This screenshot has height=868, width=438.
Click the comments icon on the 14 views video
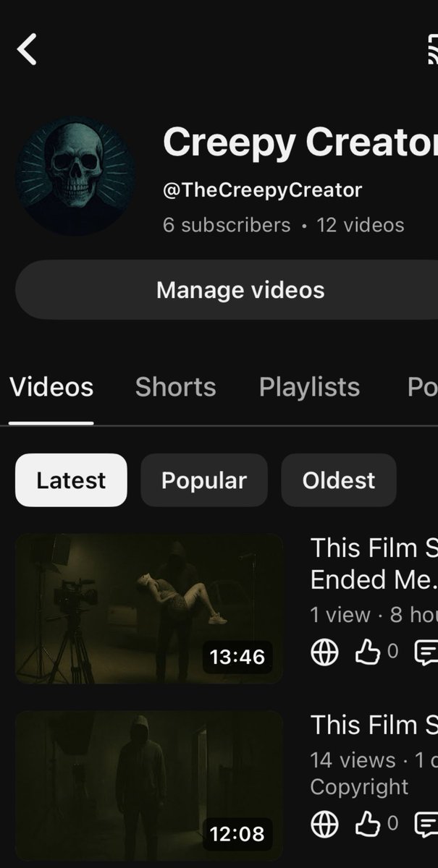(x=426, y=824)
